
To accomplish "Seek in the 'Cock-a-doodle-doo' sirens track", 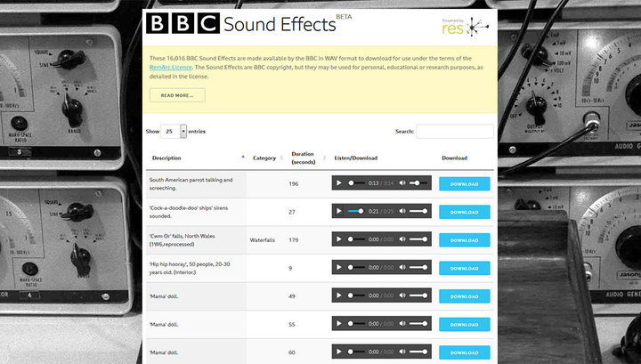I will click(x=355, y=211).
